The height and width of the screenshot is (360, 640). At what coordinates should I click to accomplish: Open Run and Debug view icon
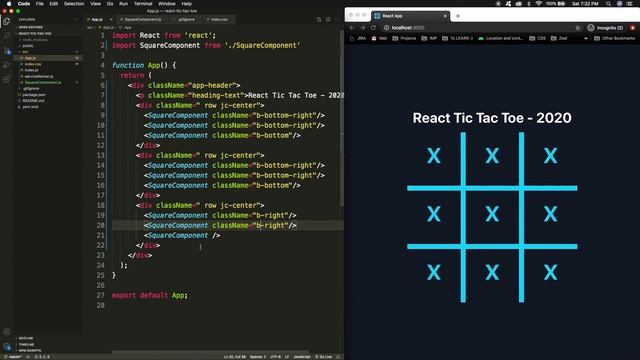7,65
